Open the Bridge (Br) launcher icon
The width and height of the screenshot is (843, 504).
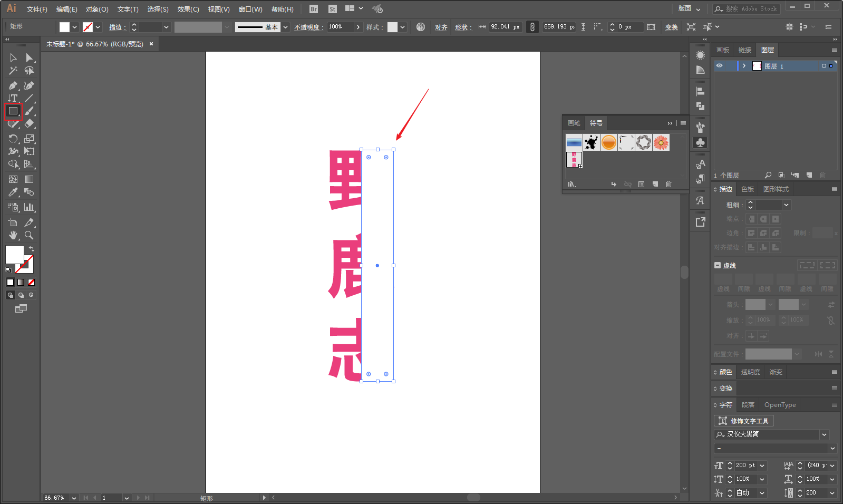pyautogui.click(x=314, y=9)
